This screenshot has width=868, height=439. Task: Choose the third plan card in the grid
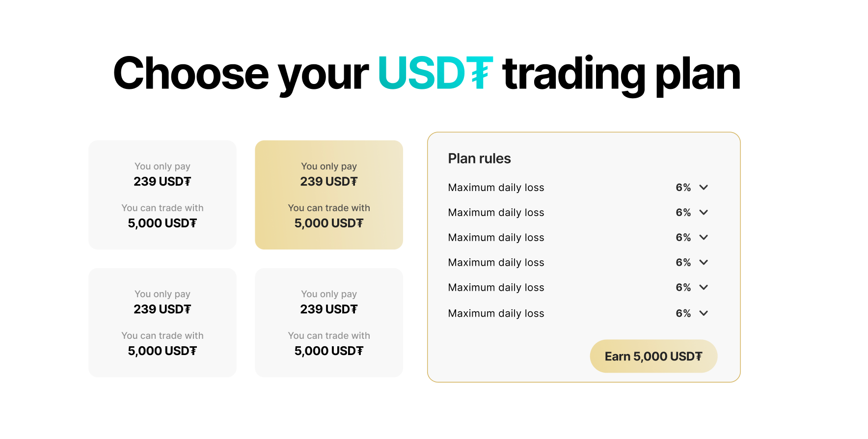pos(163,323)
